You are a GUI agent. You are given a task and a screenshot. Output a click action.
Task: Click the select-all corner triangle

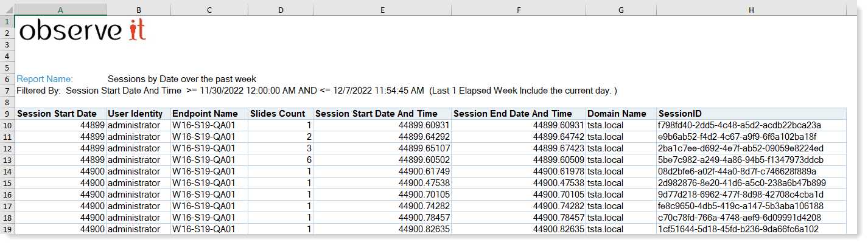9,10
